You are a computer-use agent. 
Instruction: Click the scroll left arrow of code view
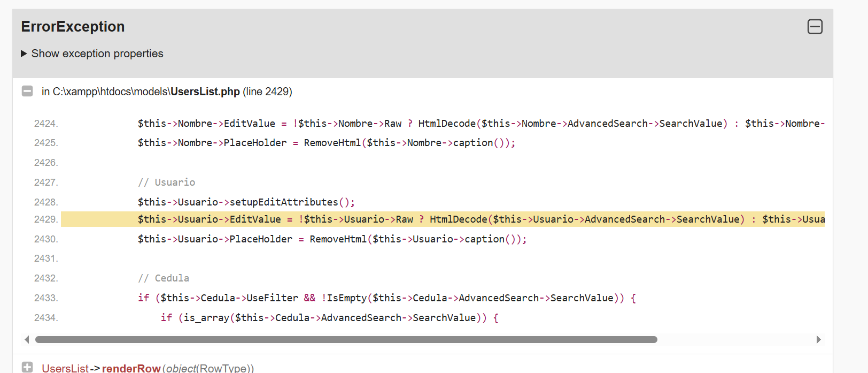27,339
